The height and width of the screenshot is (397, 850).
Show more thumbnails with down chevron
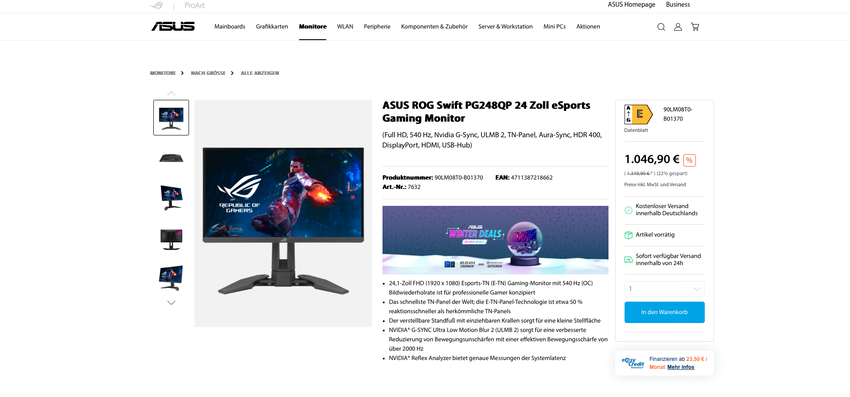[171, 303]
